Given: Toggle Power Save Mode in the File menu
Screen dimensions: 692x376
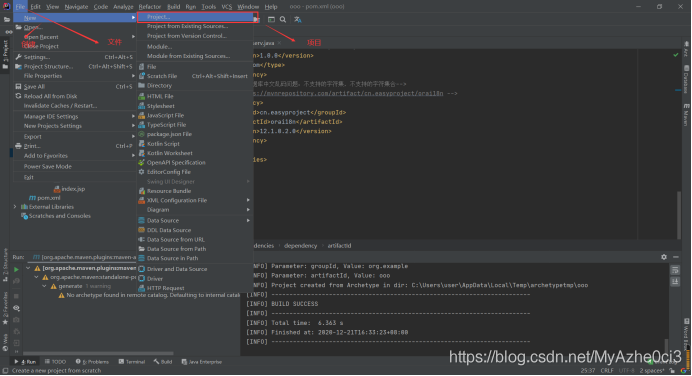Looking at the screenshot, I should pyautogui.click(x=48, y=166).
